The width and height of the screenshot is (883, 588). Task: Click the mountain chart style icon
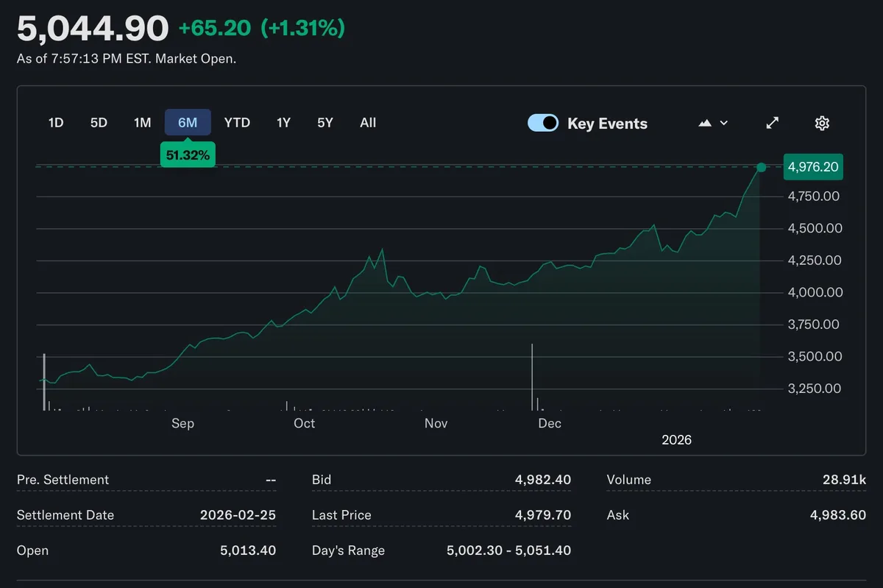(x=705, y=123)
